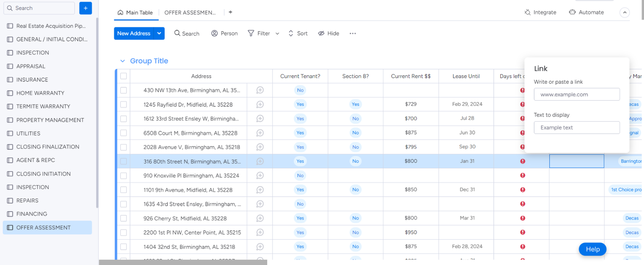
Task: Hide columns using the Hide eye button
Action: (x=328, y=33)
